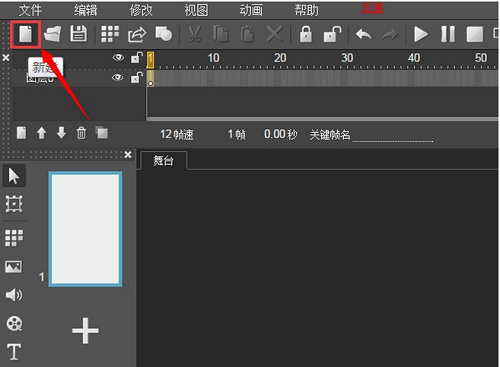Delete layer with the trash icon

(x=81, y=133)
